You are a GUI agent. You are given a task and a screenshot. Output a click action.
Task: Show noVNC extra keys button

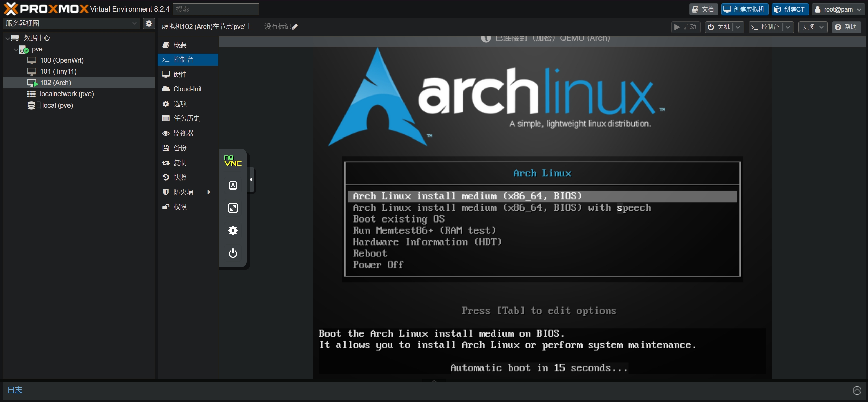[233, 185]
